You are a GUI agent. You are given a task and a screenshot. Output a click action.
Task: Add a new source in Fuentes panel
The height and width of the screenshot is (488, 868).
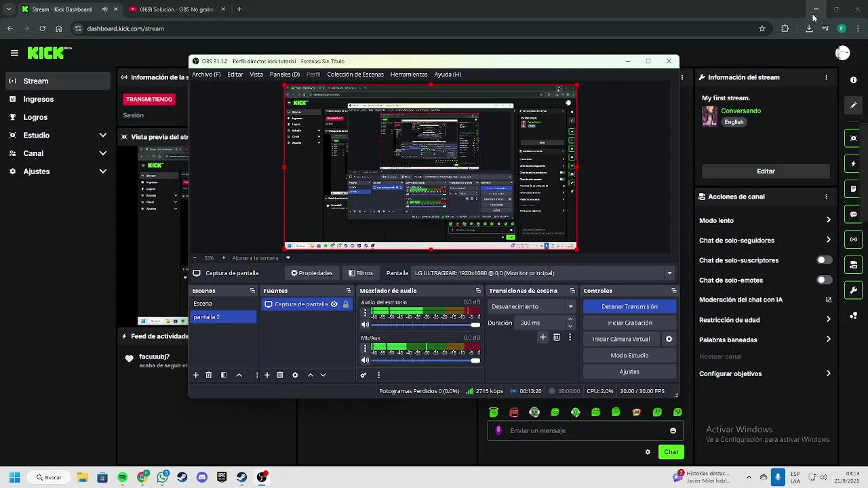point(267,375)
